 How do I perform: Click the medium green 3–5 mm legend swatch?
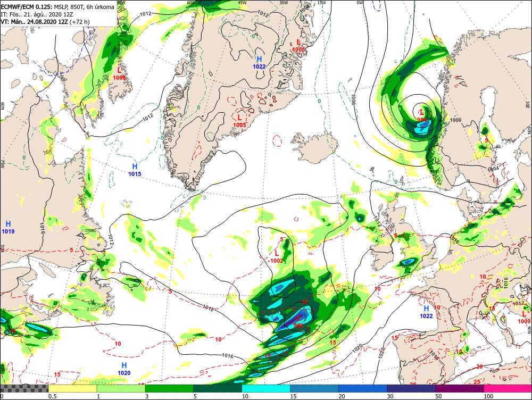click(169, 388)
